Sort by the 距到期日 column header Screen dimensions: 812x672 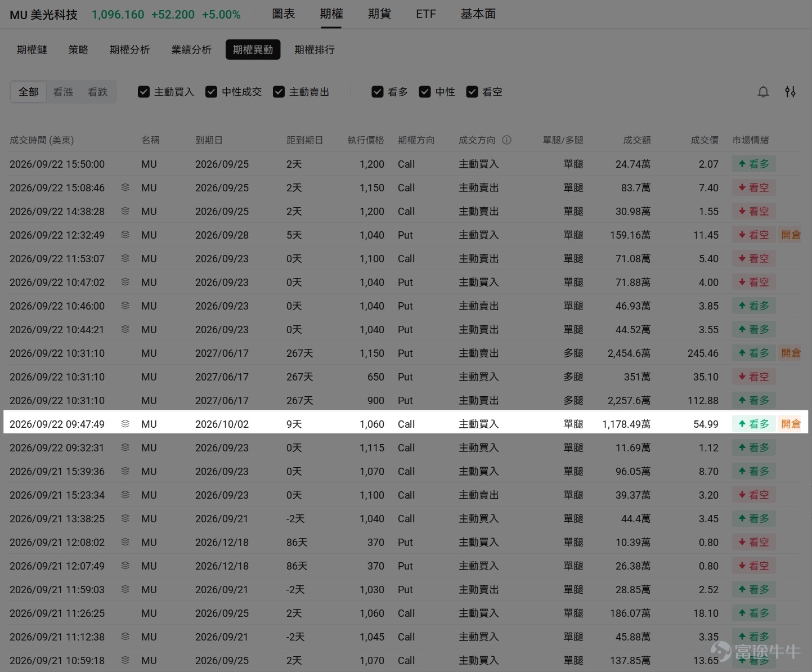click(305, 140)
